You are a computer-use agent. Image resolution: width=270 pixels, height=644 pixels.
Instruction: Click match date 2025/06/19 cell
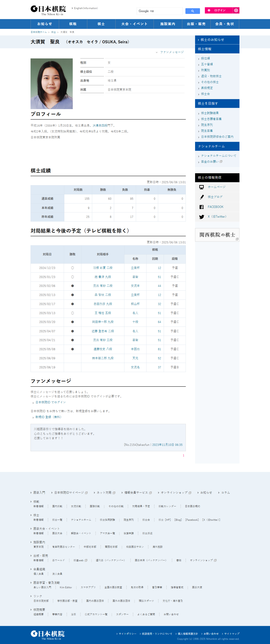tap(47, 367)
